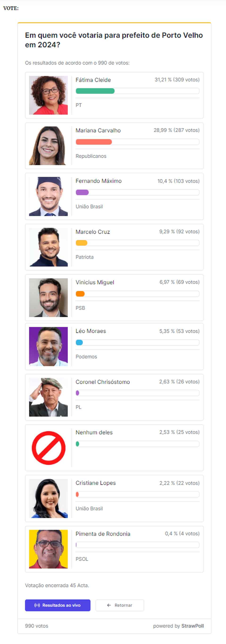The height and width of the screenshot is (644, 226).
Task: Click the Retornar button
Action: pos(120,605)
